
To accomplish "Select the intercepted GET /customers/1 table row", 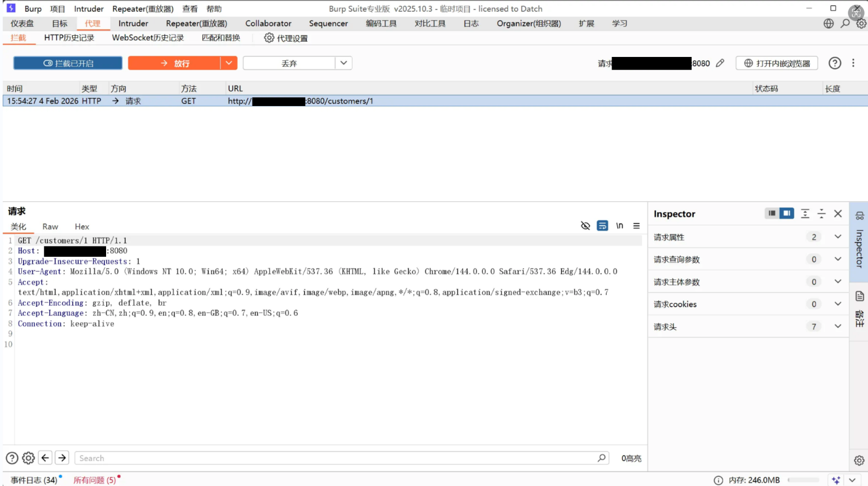I will tap(435, 101).
